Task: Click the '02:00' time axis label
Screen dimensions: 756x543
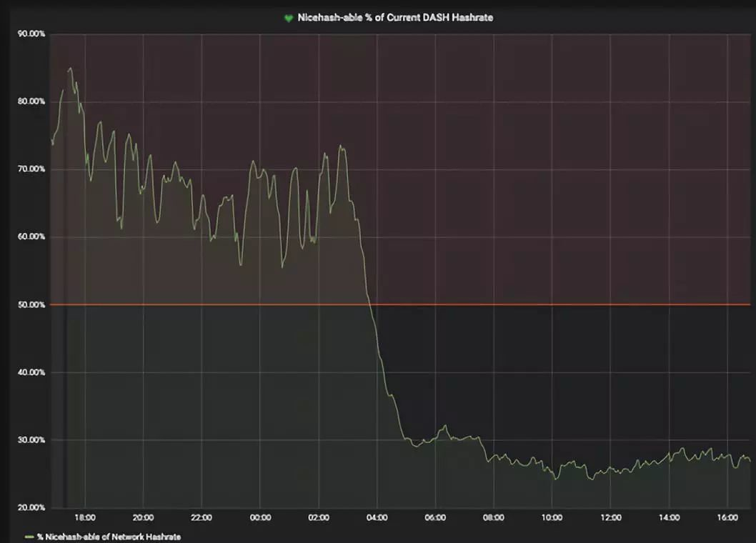Action: point(319,517)
